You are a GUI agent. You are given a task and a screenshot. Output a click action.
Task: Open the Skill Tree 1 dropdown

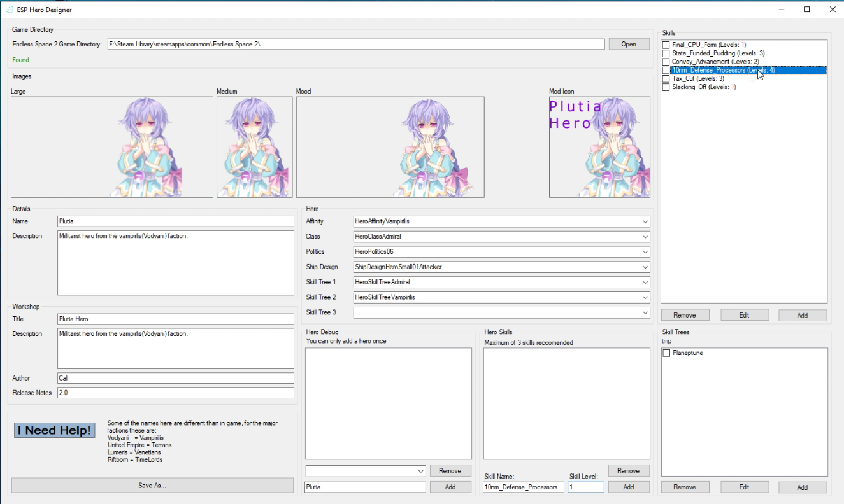point(645,282)
